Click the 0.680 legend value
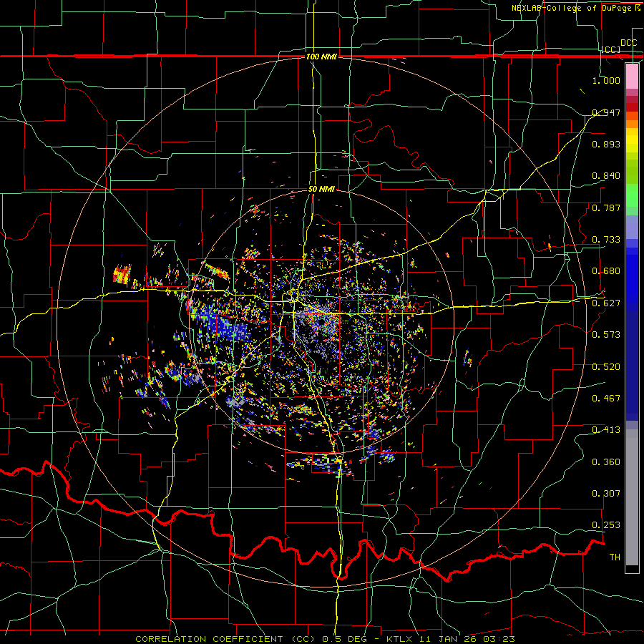Image resolution: width=644 pixels, height=644 pixels. pos(606,270)
